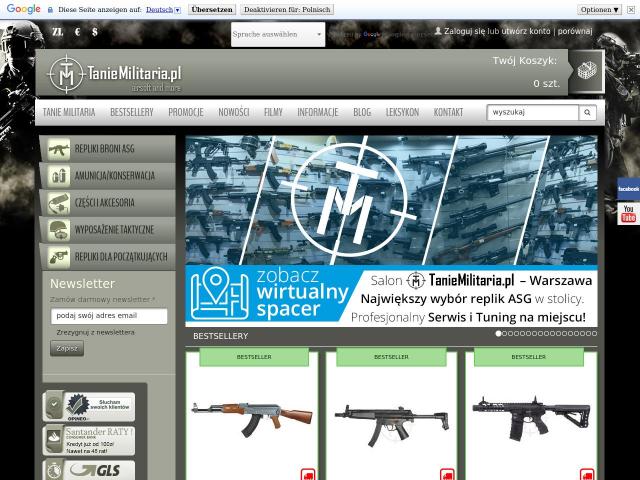Click the revolver icon for beginners replicas

coord(59,257)
